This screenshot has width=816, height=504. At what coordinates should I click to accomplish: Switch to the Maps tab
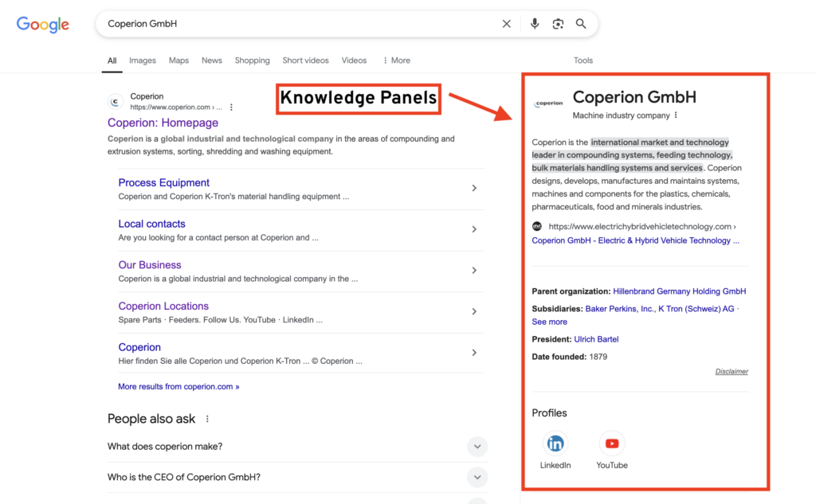(x=178, y=61)
